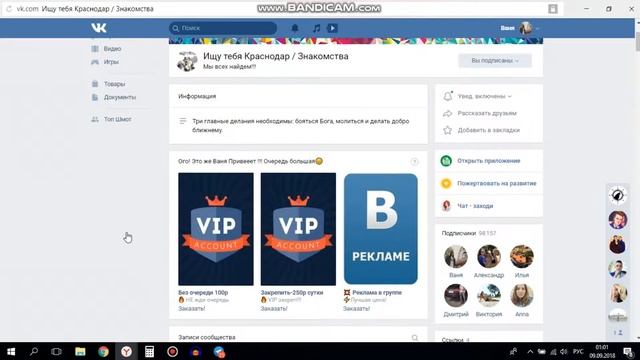Open subscriber Дмитрий's avatar

point(456,296)
